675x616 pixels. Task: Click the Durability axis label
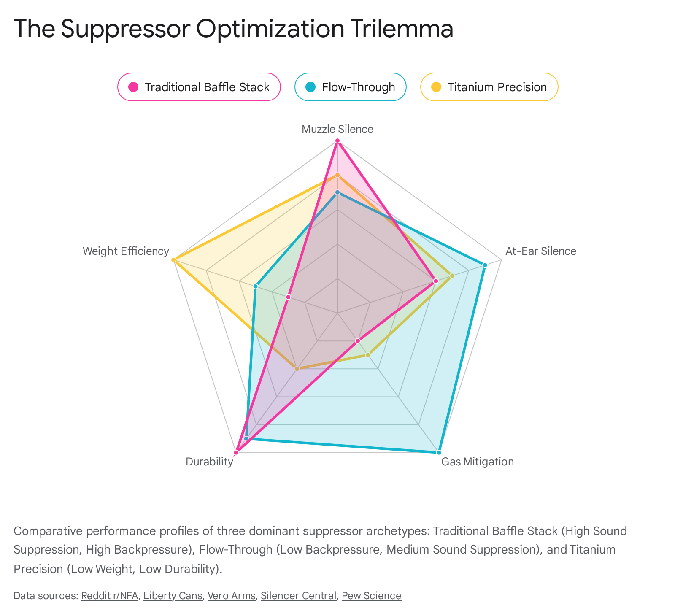(209, 462)
